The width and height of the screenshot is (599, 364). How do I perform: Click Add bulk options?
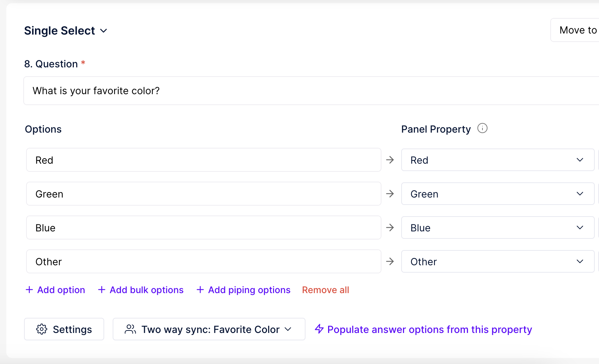[141, 290]
